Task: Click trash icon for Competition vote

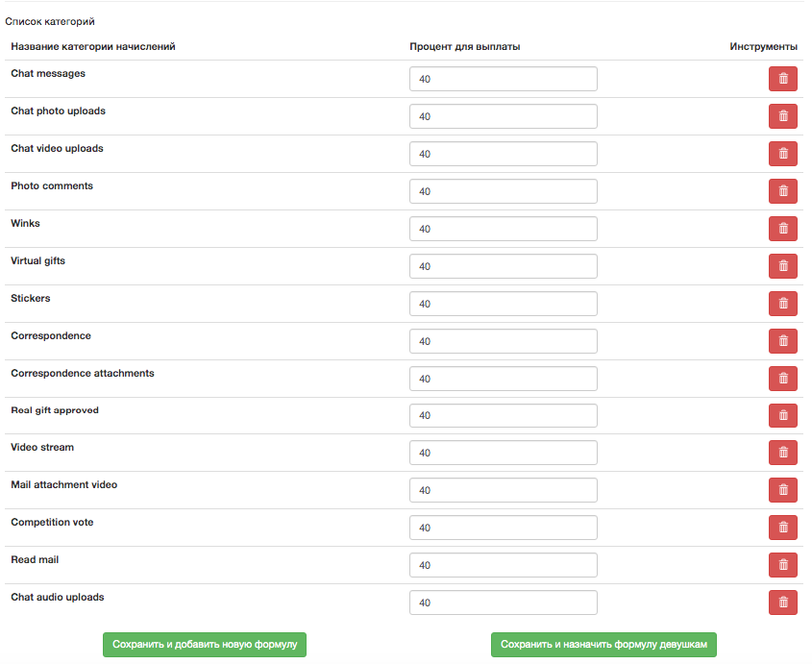Action: [782, 528]
